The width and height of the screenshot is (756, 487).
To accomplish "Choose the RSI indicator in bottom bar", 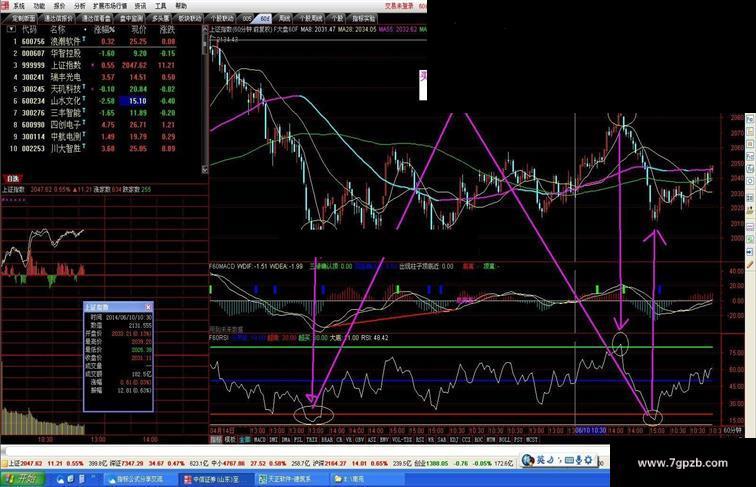I will [419, 440].
